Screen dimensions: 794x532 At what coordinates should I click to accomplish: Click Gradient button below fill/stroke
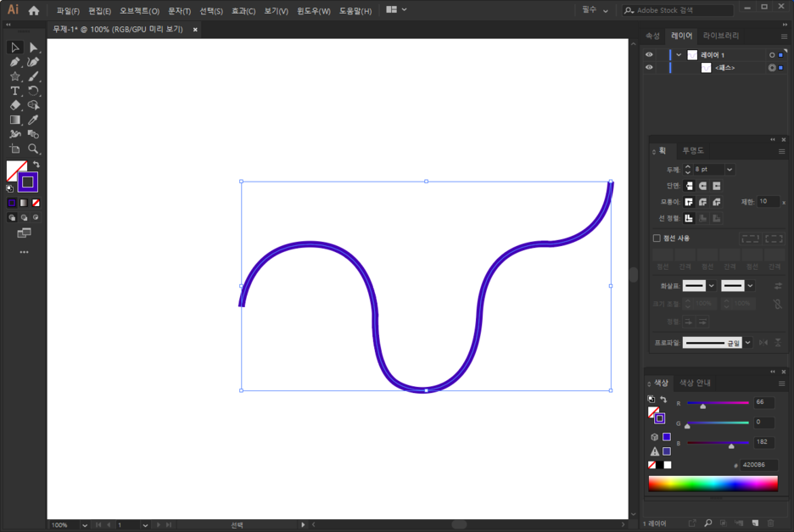[24, 203]
